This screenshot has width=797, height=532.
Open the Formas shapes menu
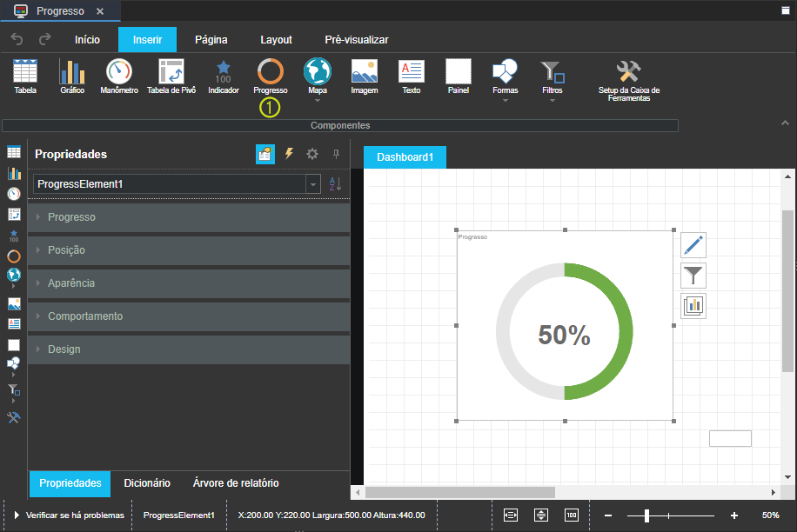[x=506, y=79]
